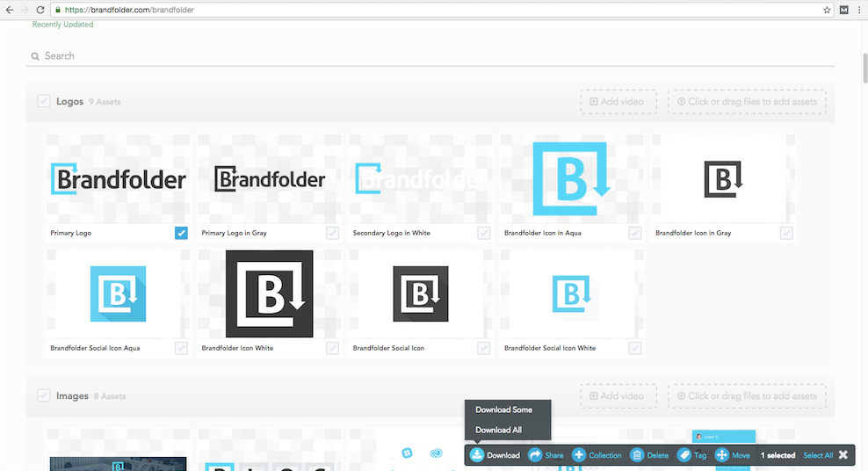Reload the page with refresh icon
This screenshot has height=471, width=868.
tap(40, 10)
